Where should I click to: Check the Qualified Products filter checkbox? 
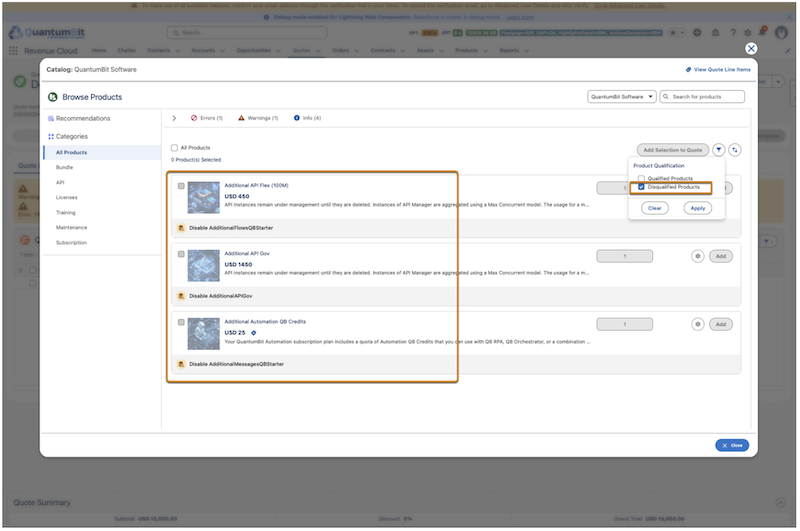[x=641, y=179]
